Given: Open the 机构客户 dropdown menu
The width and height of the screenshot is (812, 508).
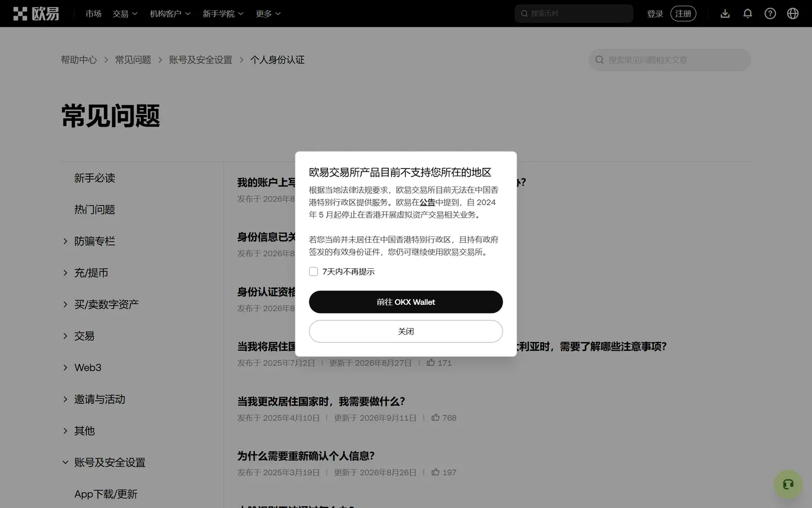Looking at the screenshot, I should (x=170, y=13).
